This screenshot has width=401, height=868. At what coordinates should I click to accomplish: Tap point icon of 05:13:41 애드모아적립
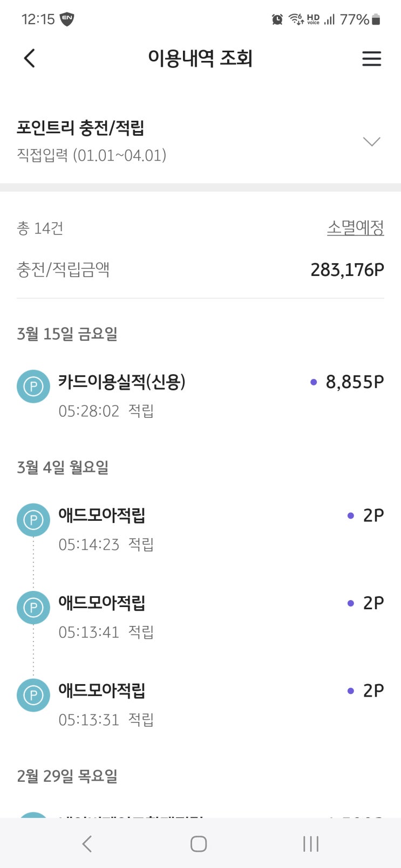[x=33, y=608]
